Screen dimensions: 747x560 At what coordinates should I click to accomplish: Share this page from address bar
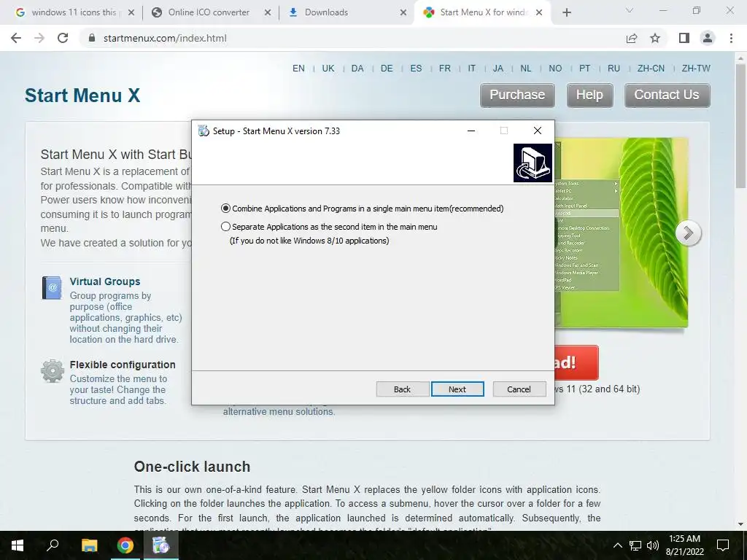tap(632, 38)
